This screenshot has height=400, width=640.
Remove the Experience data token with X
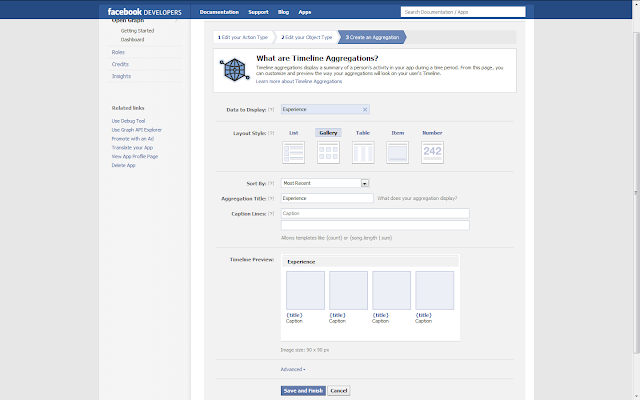point(365,109)
